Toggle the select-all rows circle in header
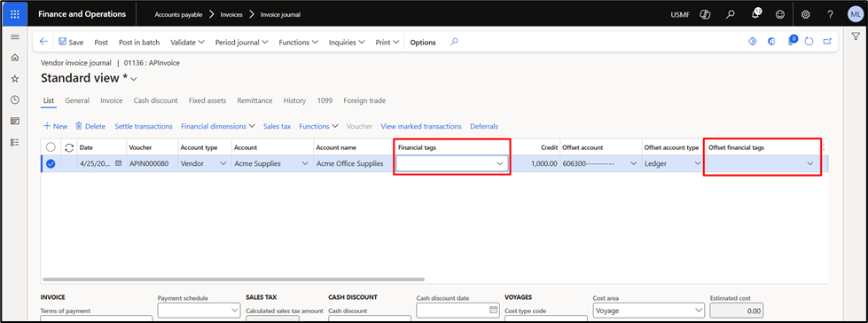 pos(51,147)
